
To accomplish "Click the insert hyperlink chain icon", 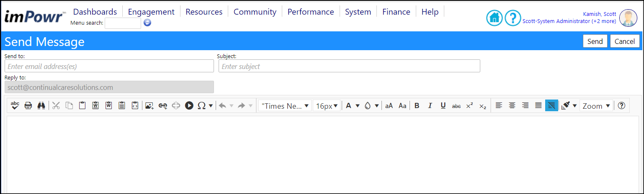I will (x=163, y=106).
